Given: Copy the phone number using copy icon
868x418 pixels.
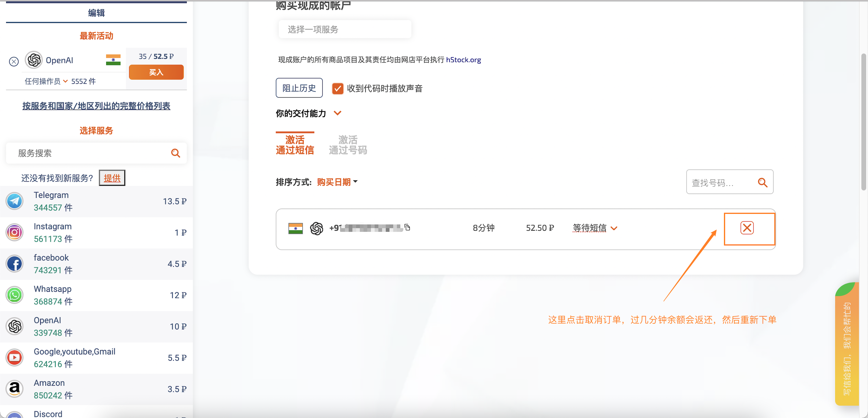Looking at the screenshot, I should [407, 228].
